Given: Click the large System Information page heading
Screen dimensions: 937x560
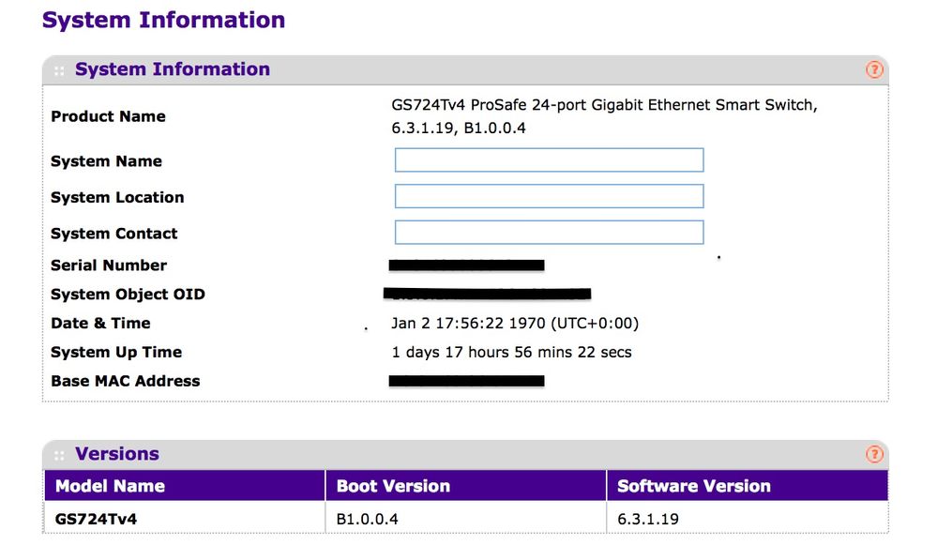Looking at the screenshot, I should (163, 20).
